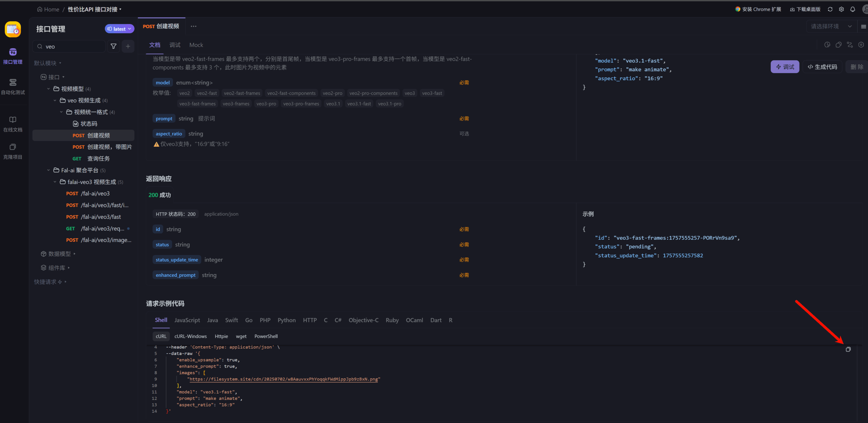The image size is (868, 423).
Task: Click the purple 调试 button
Action: pyautogui.click(x=785, y=67)
